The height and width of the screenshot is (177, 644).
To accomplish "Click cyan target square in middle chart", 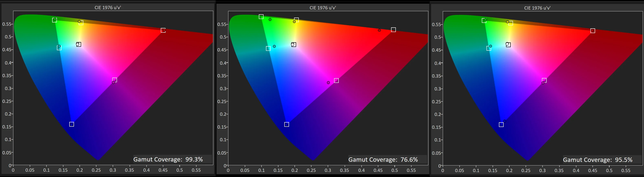I will pos(268,49).
